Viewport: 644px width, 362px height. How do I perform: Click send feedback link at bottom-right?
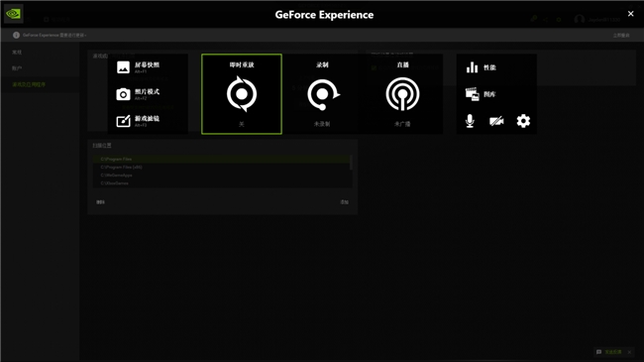point(613,352)
